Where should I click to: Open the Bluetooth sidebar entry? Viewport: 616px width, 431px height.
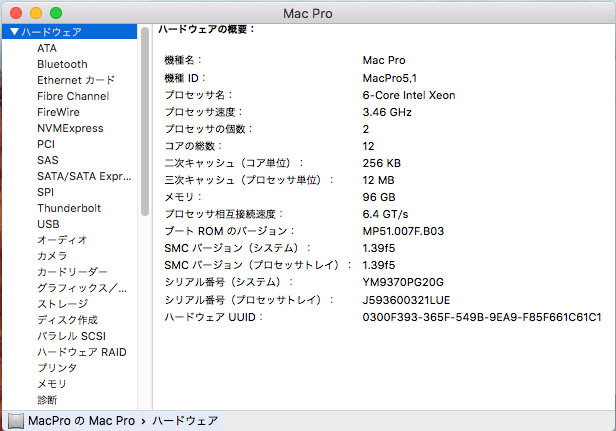62,64
